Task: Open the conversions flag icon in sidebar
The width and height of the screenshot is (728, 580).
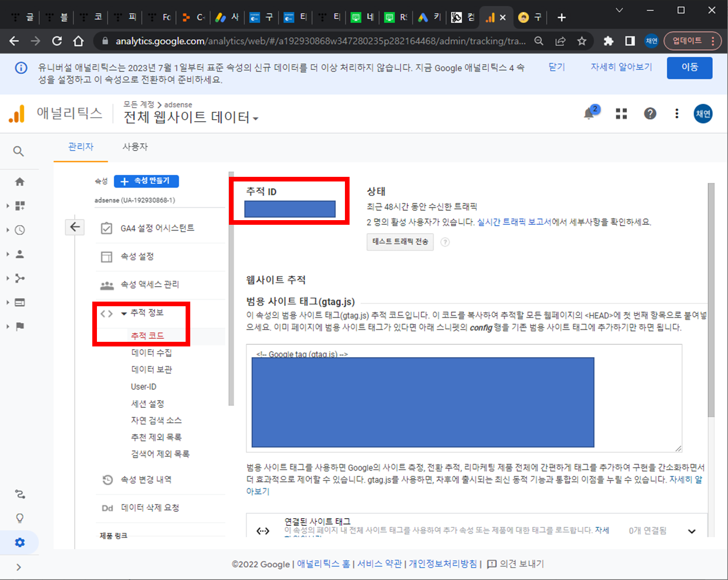Action: pyautogui.click(x=20, y=326)
